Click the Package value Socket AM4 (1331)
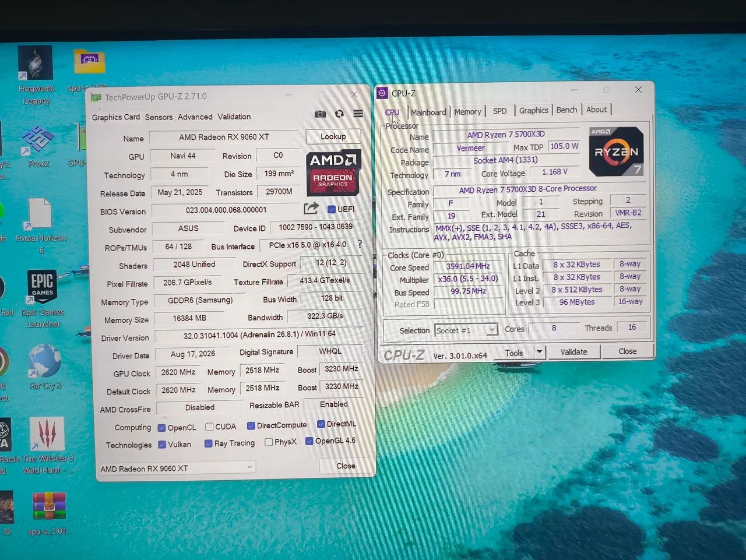746x560 pixels. point(505,160)
